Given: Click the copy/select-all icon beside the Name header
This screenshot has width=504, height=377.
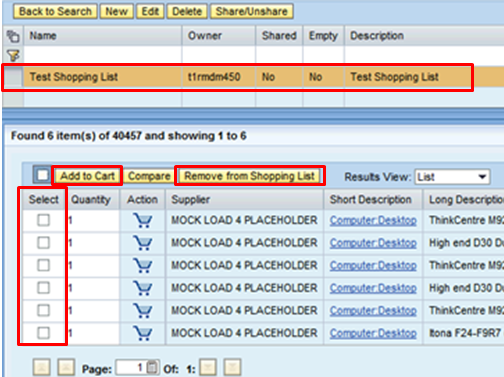Looking at the screenshot, I should (x=13, y=36).
